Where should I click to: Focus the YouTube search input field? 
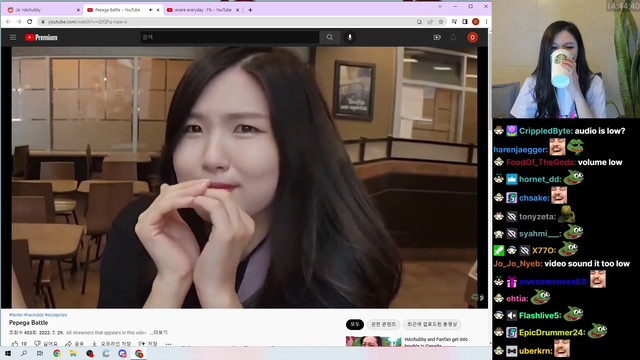229,38
